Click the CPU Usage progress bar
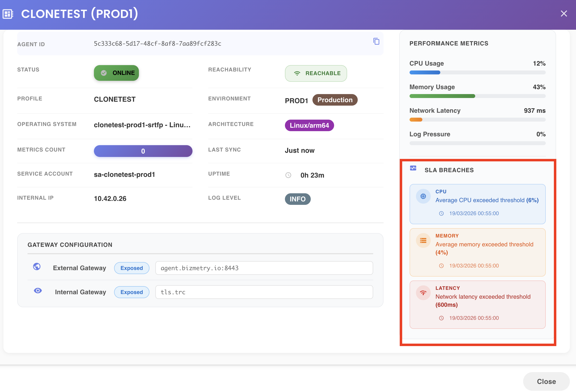The image size is (576, 392). 477,72
